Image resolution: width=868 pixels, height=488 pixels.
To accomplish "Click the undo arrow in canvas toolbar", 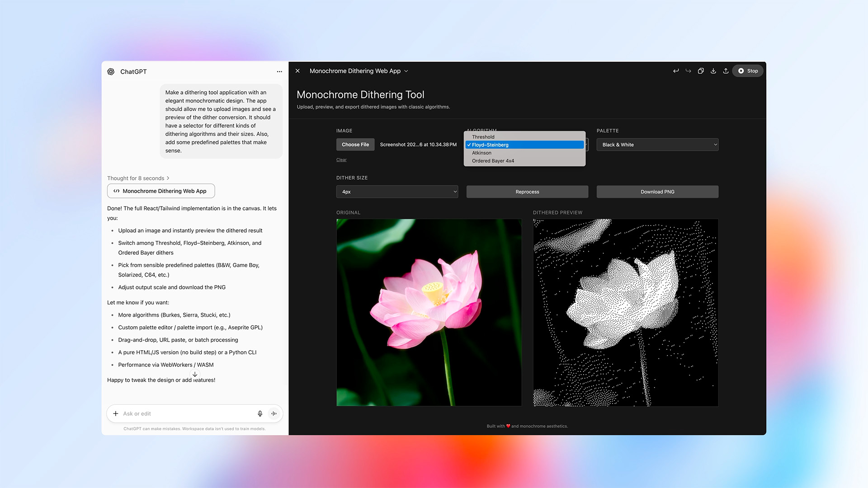I will pos(676,71).
